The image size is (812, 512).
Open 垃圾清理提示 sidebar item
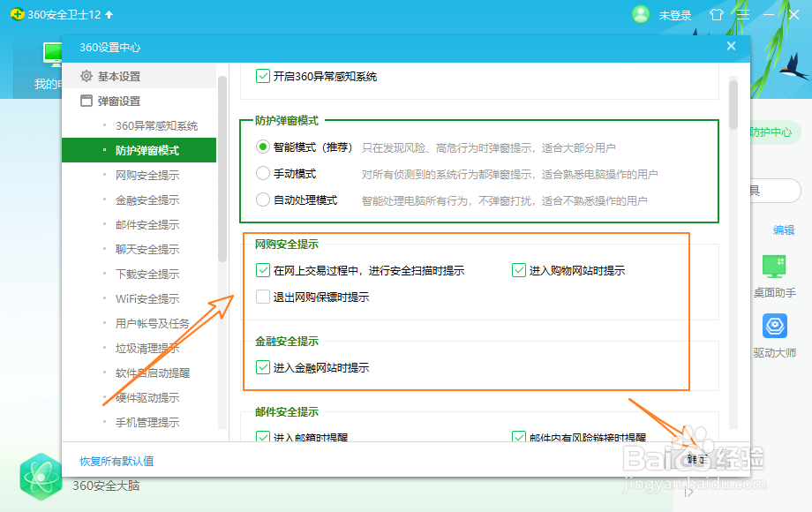[147, 349]
